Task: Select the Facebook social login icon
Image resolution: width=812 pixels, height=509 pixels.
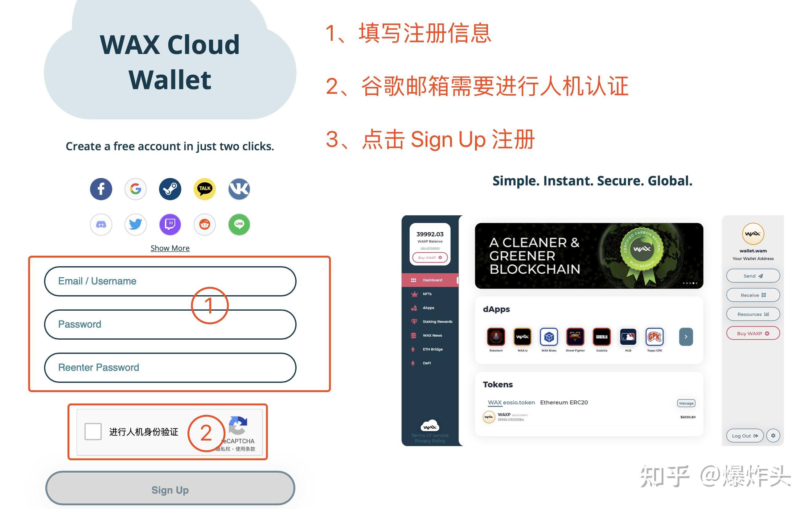Action: pyautogui.click(x=101, y=189)
